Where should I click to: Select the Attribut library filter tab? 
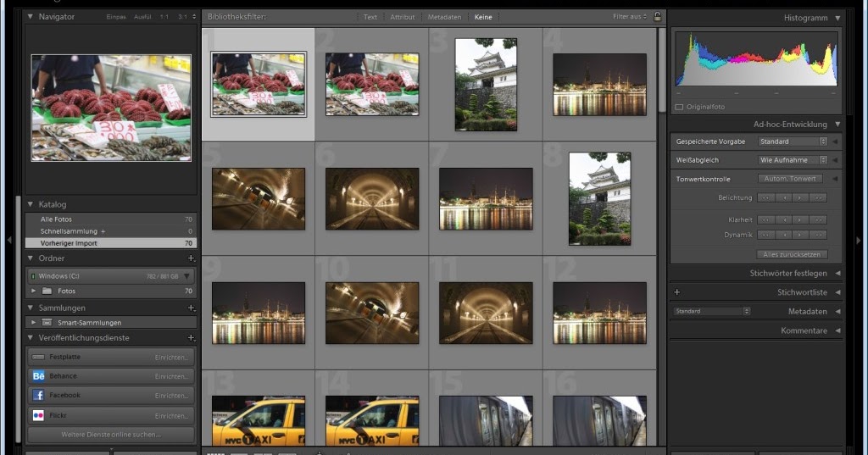coord(403,17)
